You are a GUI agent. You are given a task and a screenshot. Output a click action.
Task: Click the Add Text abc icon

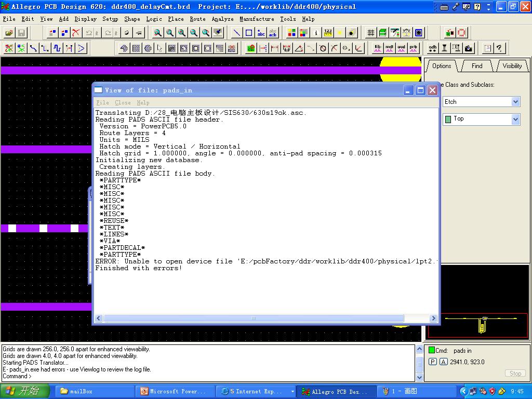point(261,33)
